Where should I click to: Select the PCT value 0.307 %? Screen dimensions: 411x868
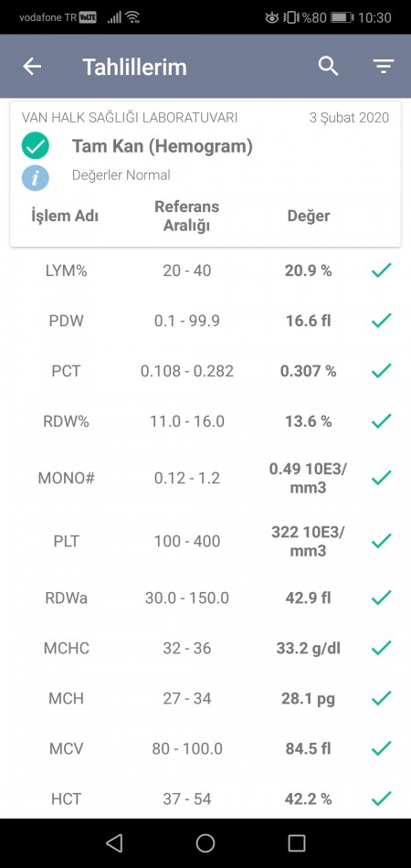[x=308, y=371]
